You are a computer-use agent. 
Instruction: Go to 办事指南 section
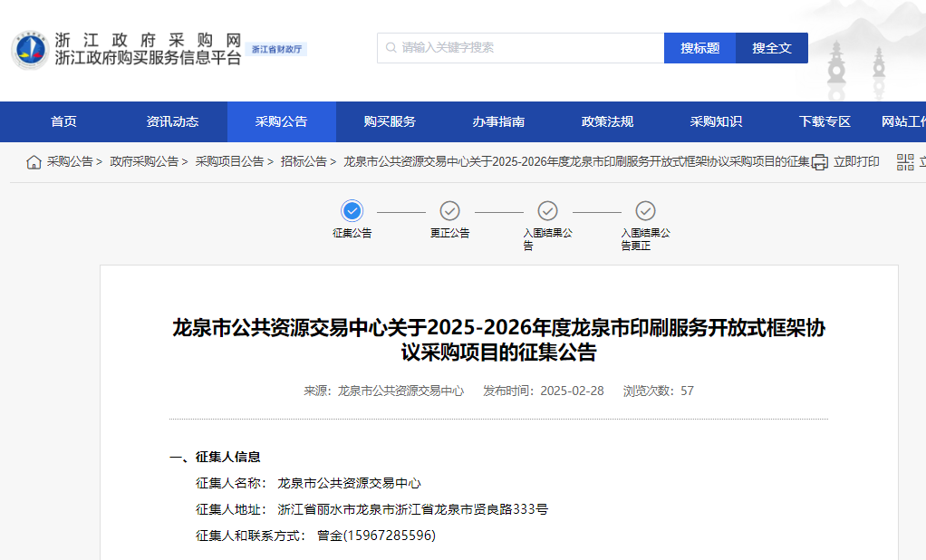pyautogui.click(x=498, y=122)
